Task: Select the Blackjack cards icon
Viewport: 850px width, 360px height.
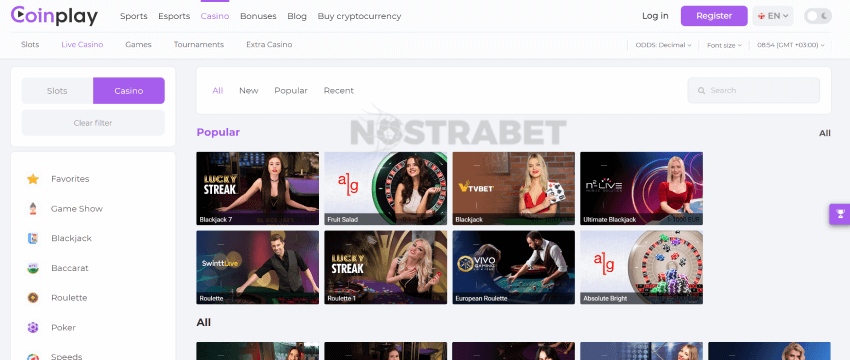Action: tap(33, 238)
